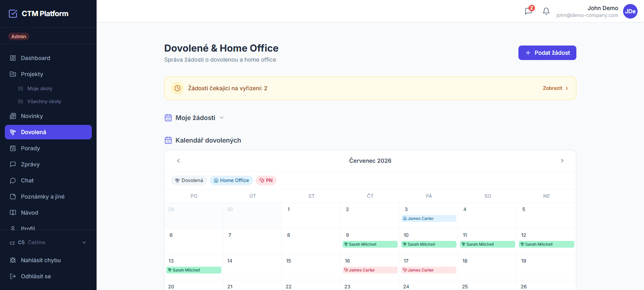Click the Projekty folder icon
This screenshot has width=644, height=290.
(13, 74)
